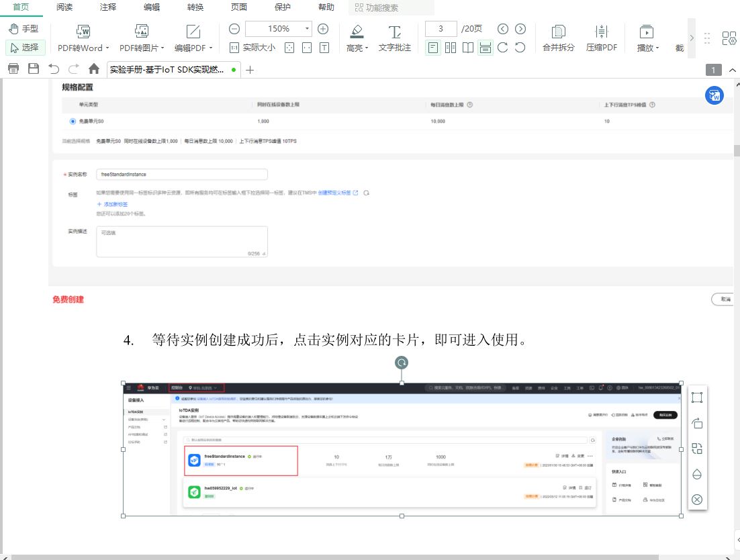Click the boxed T icon beside fit-width
The height and width of the screenshot is (560, 740).
coord(324,48)
